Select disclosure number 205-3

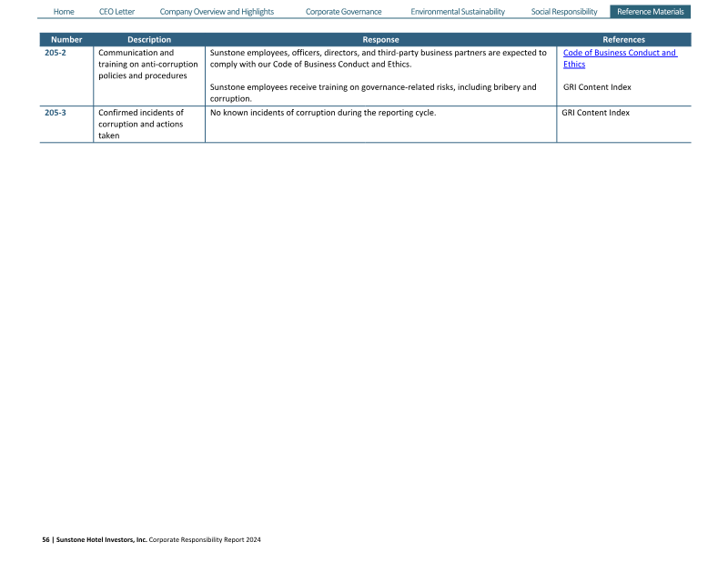(56, 113)
